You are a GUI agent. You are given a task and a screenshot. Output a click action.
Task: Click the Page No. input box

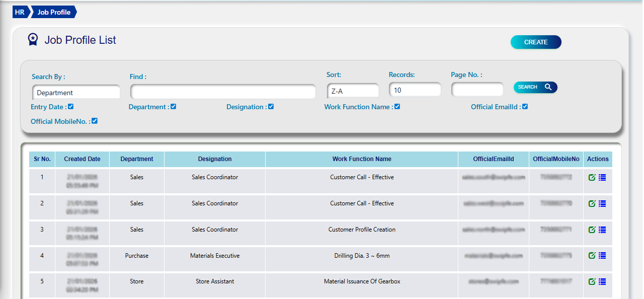click(477, 90)
